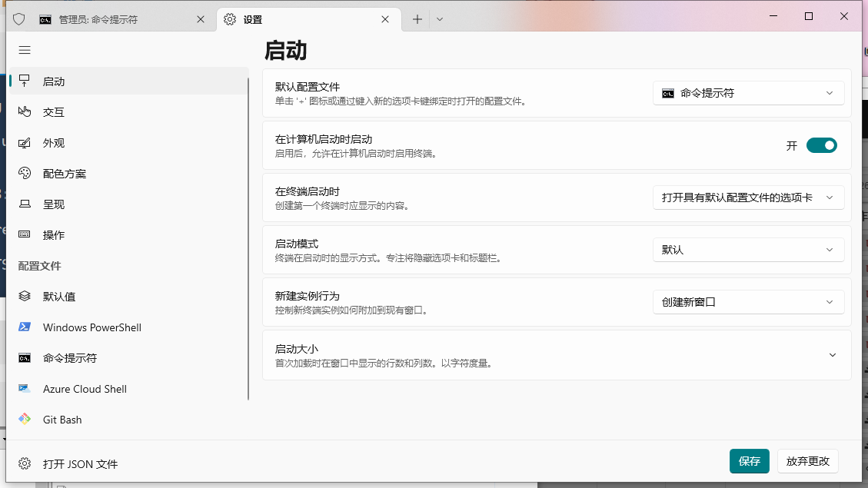Click the new tab plus button
The width and height of the screenshot is (868, 488).
[417, 20]
